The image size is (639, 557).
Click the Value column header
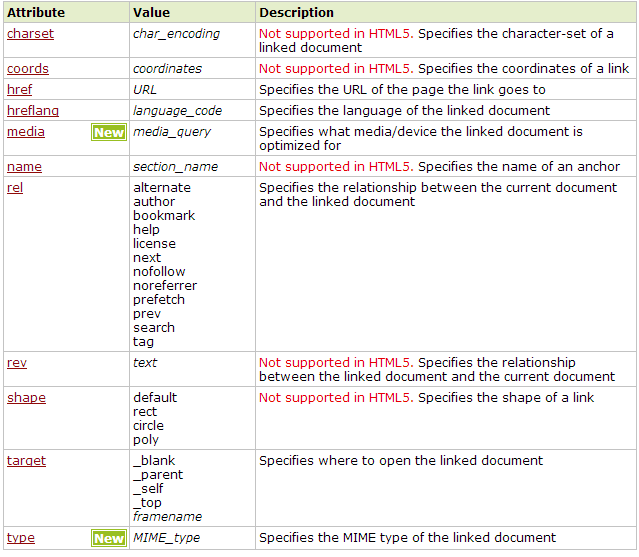[151, 13]
